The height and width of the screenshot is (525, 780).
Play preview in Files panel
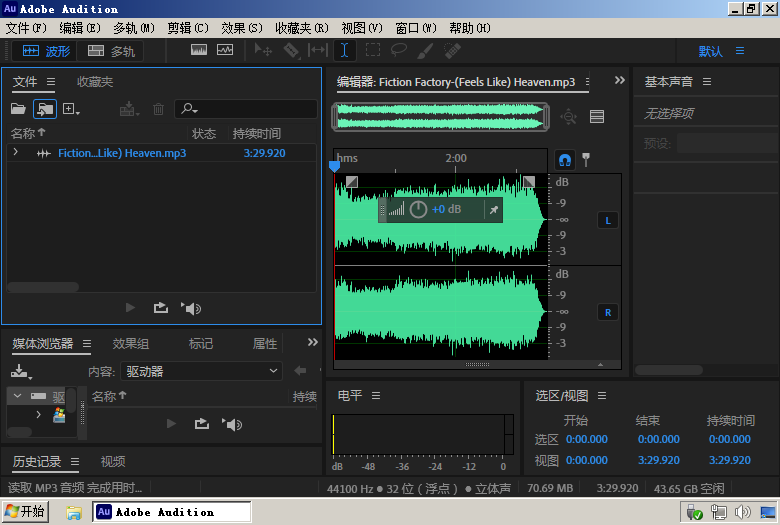pos(130,308)
